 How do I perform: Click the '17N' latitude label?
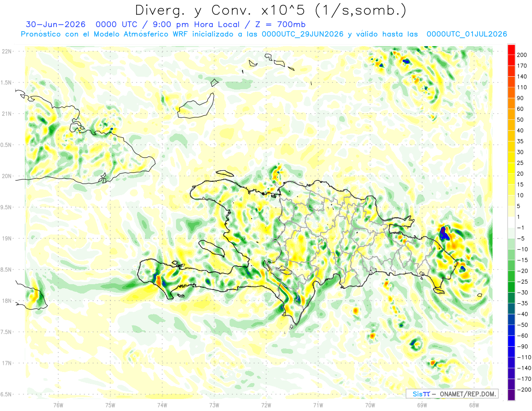click(7, 363)
